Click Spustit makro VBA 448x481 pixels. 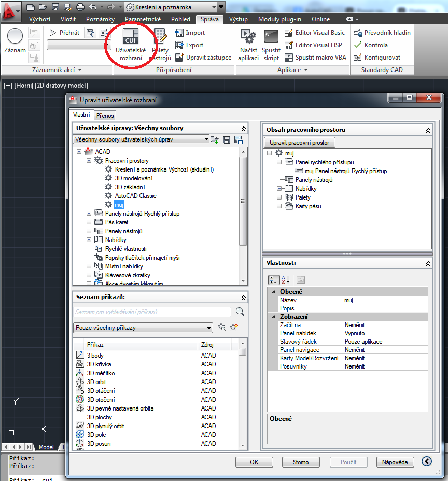(315, 58)
